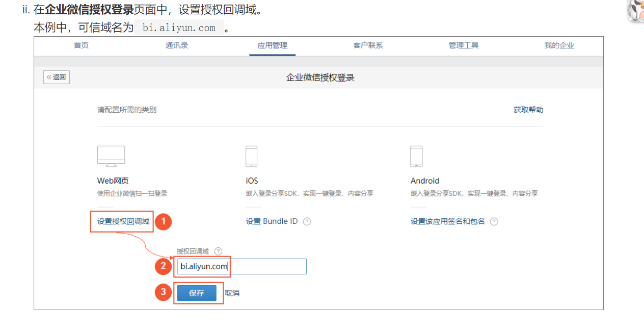Open the 首页 tab

tap(81, 45)
